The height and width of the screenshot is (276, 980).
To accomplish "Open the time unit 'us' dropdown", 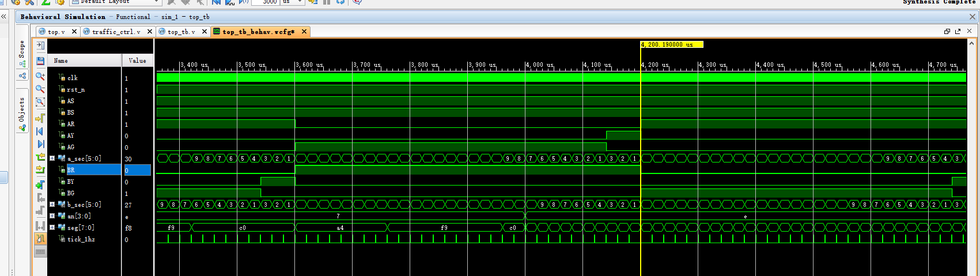I will (x=292, y=2).
